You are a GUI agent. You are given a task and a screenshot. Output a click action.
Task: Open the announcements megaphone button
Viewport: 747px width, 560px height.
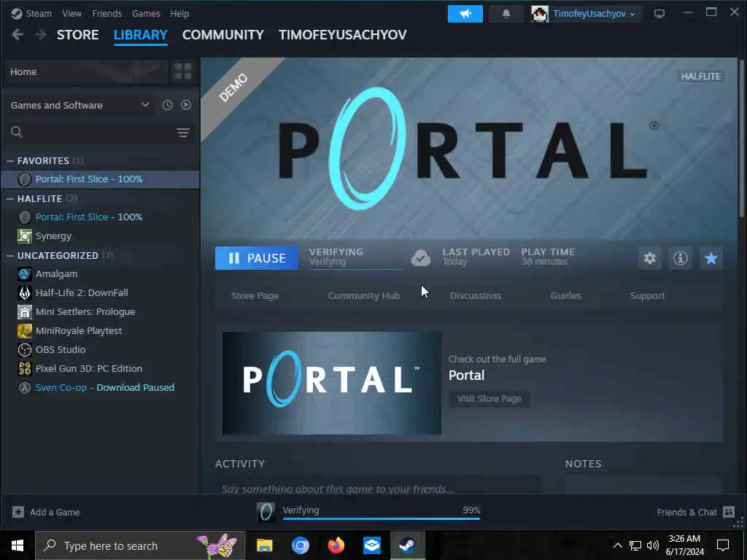(465, 14)
